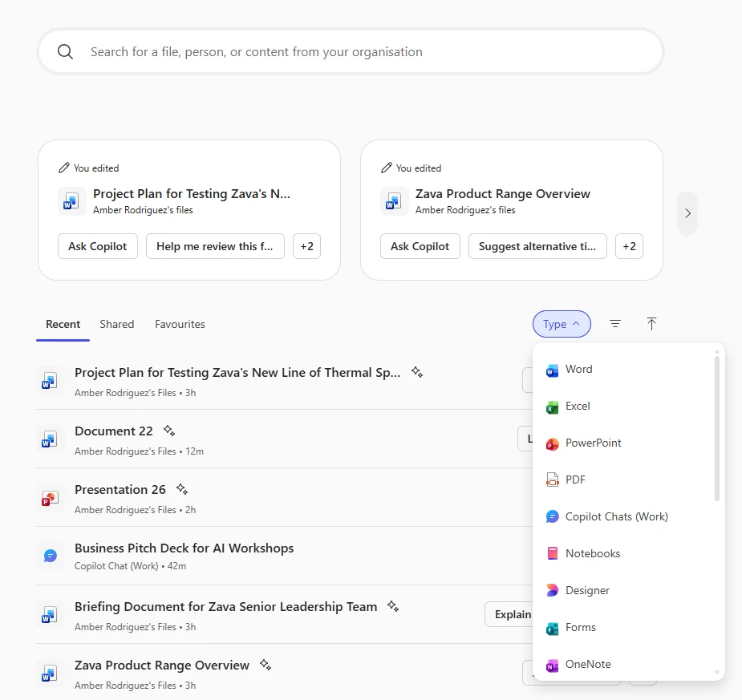Viewport: 742px width, 700px height.
Task: Click Copilot sparkle icon beside Zava Product Range Overview
Action: [x=265, y=665]
